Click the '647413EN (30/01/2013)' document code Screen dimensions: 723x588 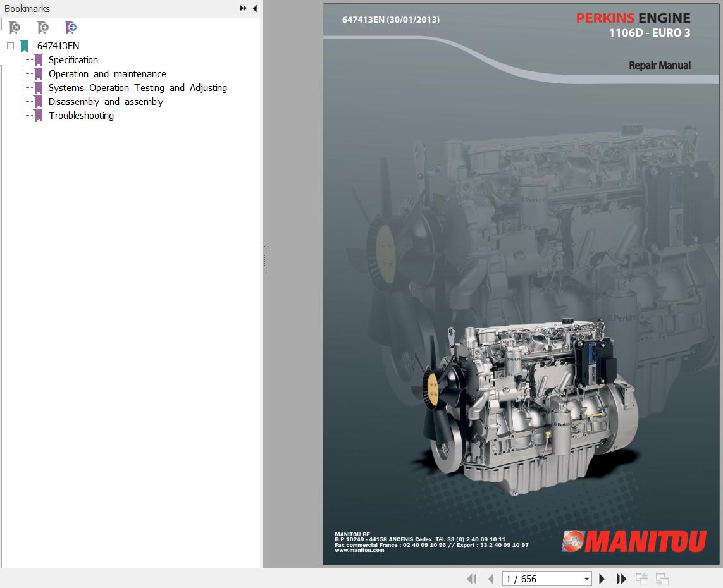(x=390, y=20)
